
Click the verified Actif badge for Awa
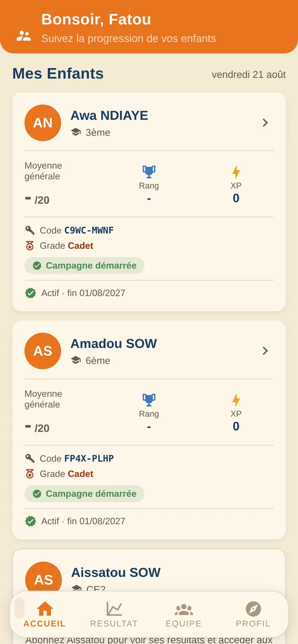[x=30, y=293]
